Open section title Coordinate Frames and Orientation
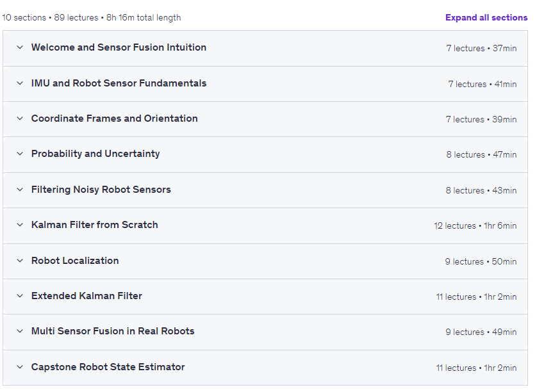 (x=115, y=118)
